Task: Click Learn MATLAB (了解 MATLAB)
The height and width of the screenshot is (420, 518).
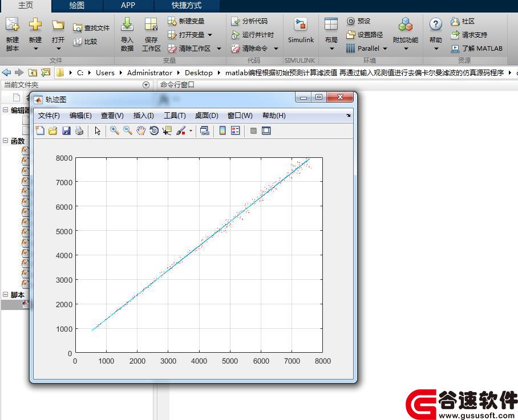Action: [x=476, y=48]
